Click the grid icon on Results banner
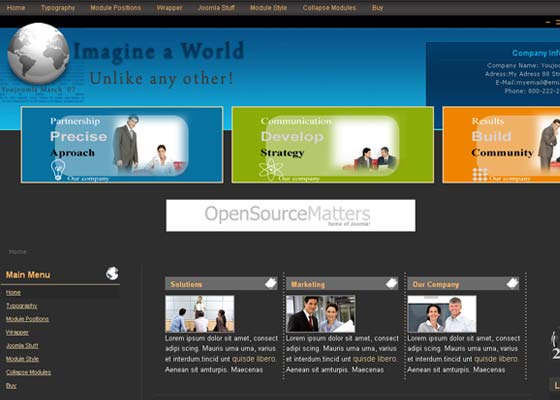Viewport: 560px width, 400px height. pos(480,175)
